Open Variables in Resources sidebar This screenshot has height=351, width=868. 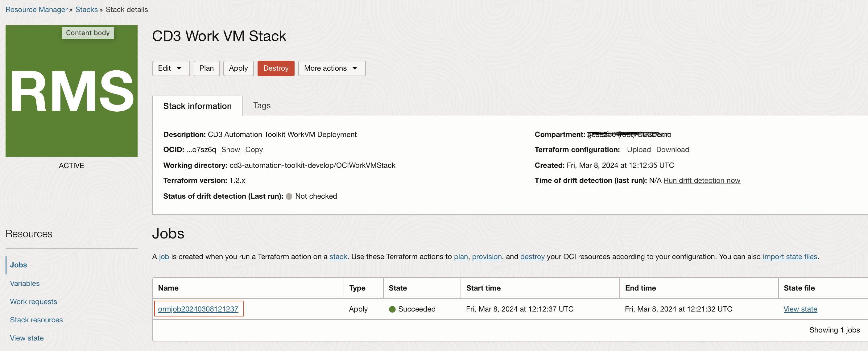pyautogui.click(x=25, y=283)
